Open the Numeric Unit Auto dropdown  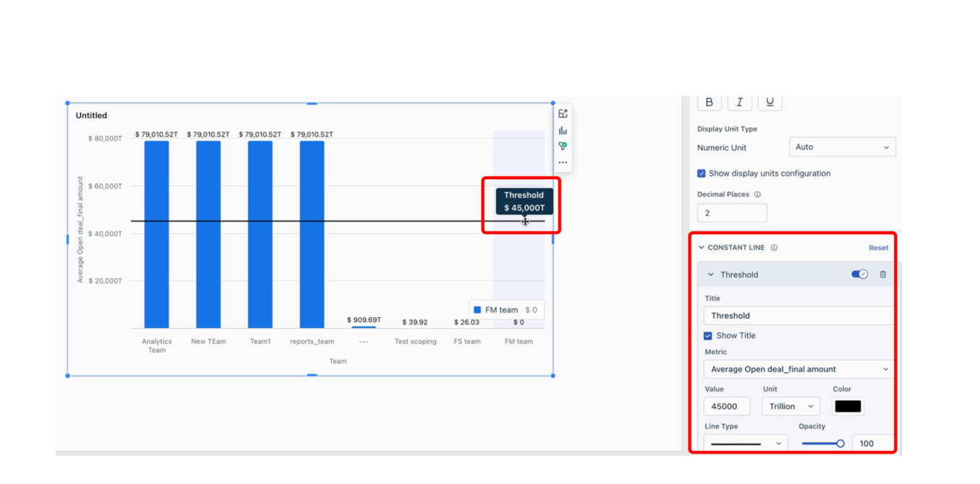842,147
